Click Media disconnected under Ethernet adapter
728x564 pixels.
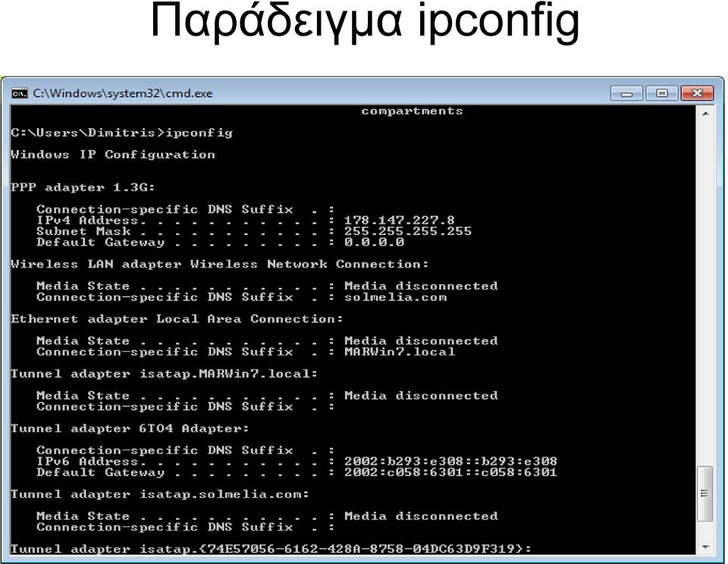click(421, 340)
